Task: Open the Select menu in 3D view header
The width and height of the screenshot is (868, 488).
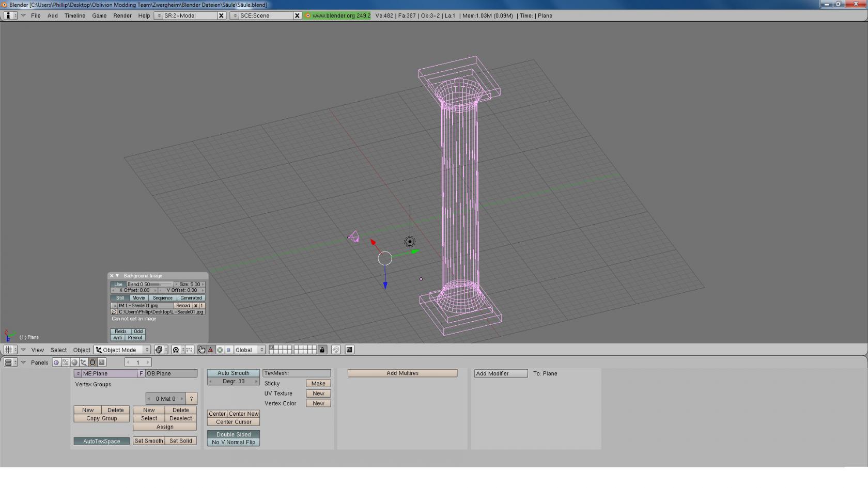Action: point(58,350)
